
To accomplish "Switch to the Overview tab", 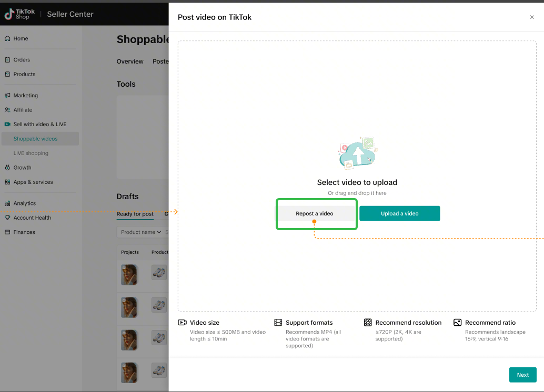I will pyautogui.click(x=130, y=61).
